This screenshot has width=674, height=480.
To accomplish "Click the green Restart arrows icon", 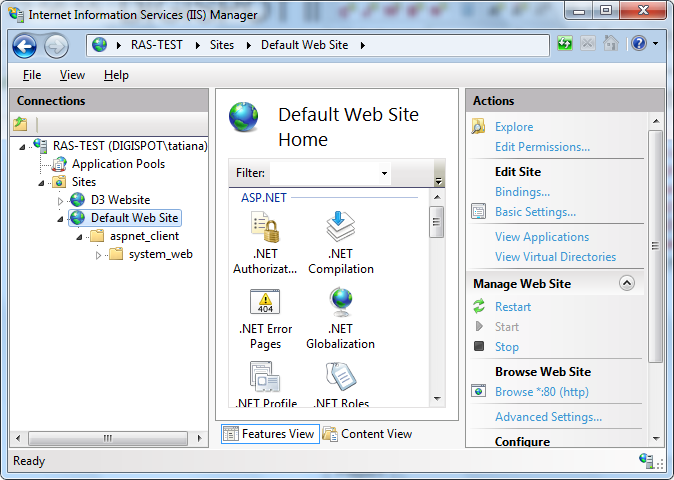I will 479,306.
